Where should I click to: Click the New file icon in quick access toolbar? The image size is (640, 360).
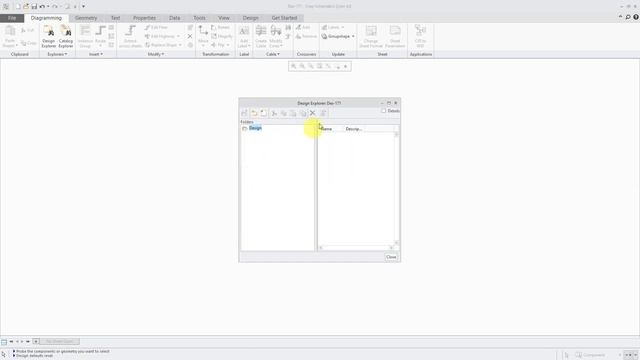[18, 7]
